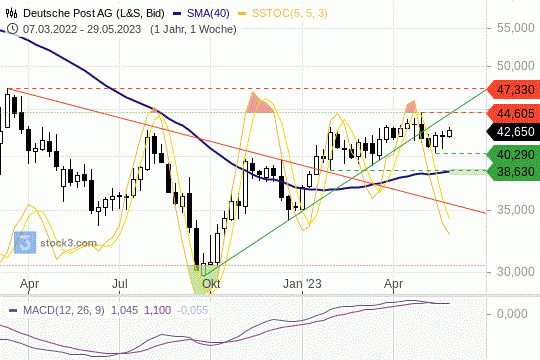Viewport: 540px width, 360px height.
Task: Click the blue SMA(40) legend marker
Action: tap(177, 13)
